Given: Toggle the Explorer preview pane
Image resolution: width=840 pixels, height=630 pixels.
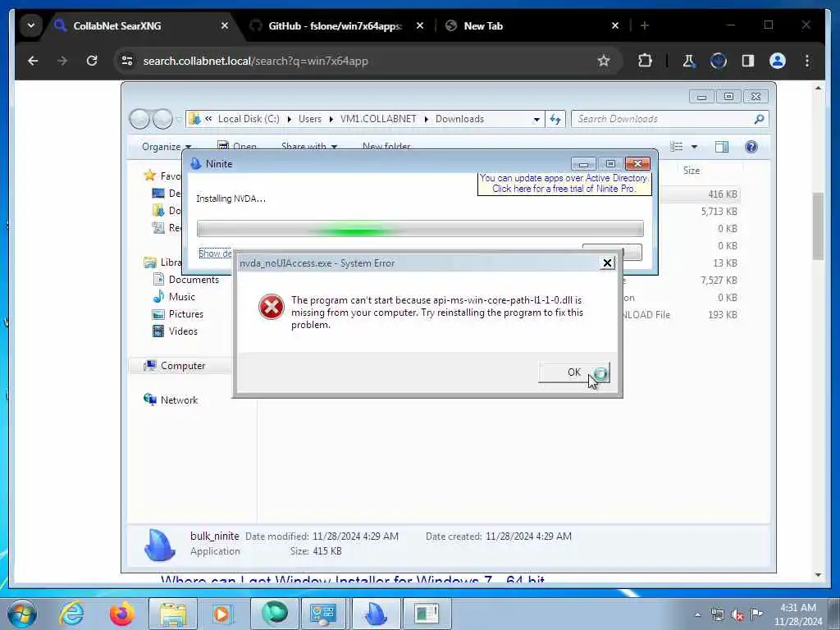Looking at the screenshot, I should [x=722, y=147].
